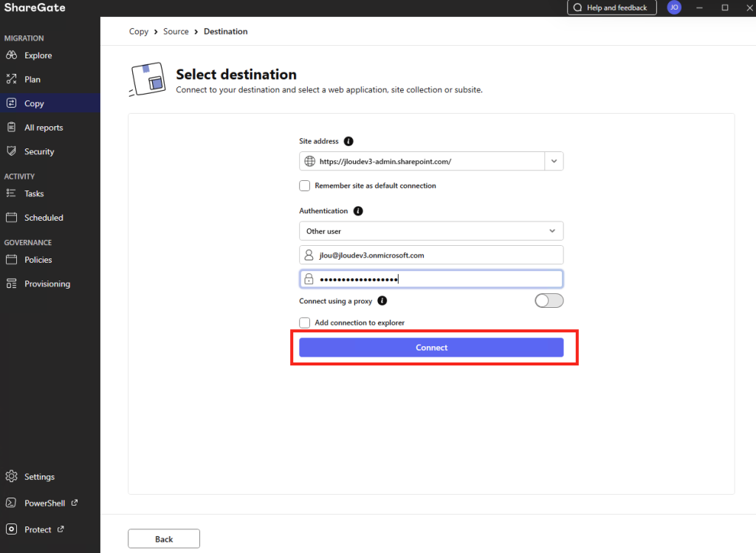
Task: Click the Tasks list icon
Action: pyautogui.click(x=12, y=193)
